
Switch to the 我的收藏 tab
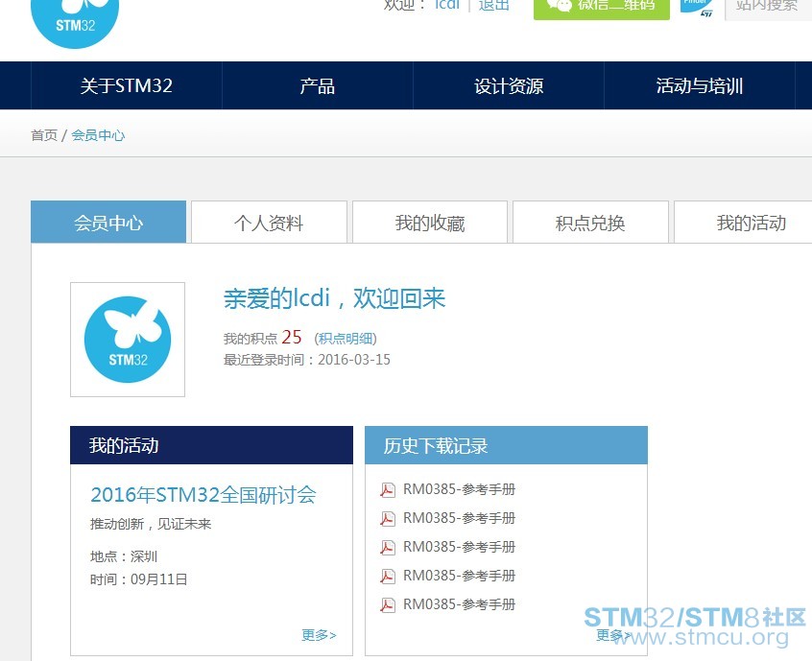pyautogui.click(x=430, y=222)
